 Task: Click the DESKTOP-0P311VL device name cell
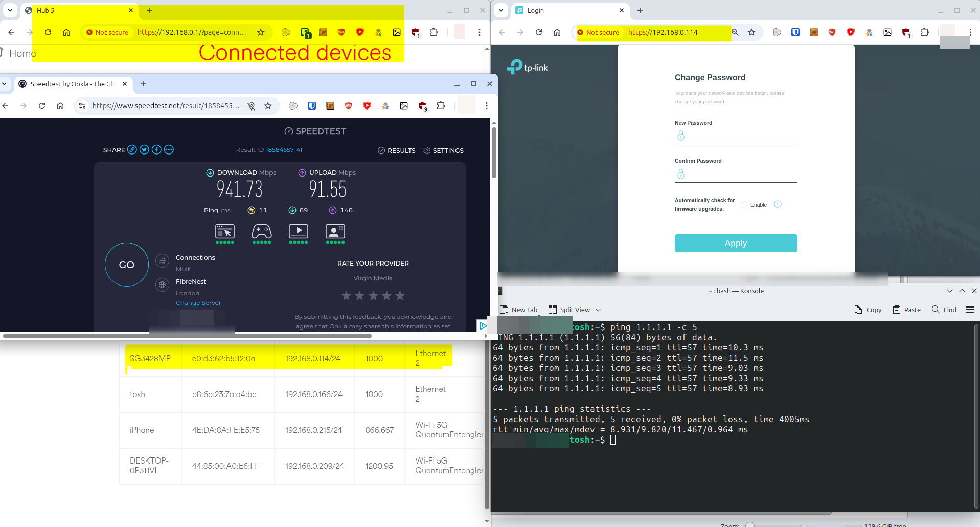tap(150, 466)
